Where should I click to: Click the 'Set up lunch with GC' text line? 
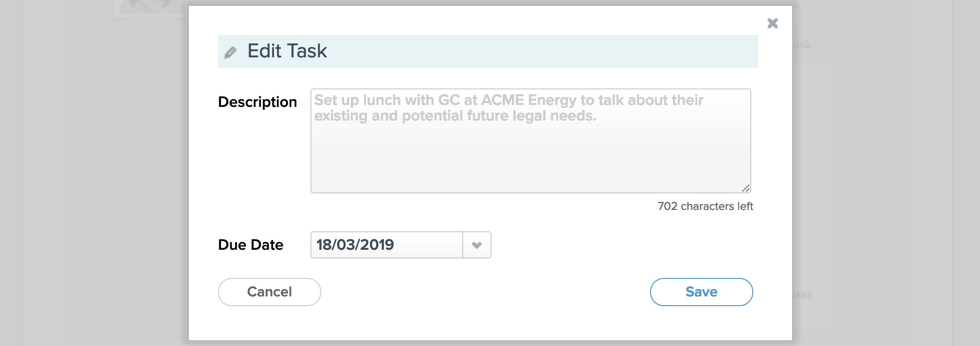508,100
